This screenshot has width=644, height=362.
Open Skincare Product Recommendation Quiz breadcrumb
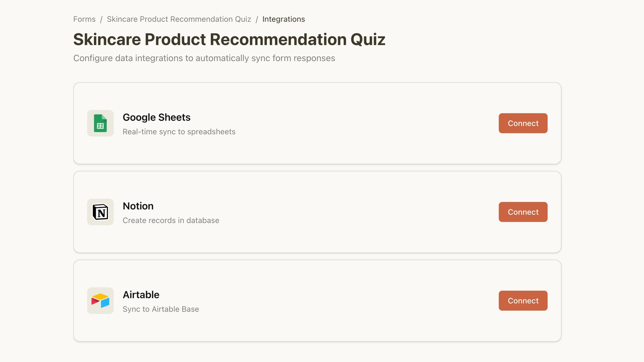[179, 19]
